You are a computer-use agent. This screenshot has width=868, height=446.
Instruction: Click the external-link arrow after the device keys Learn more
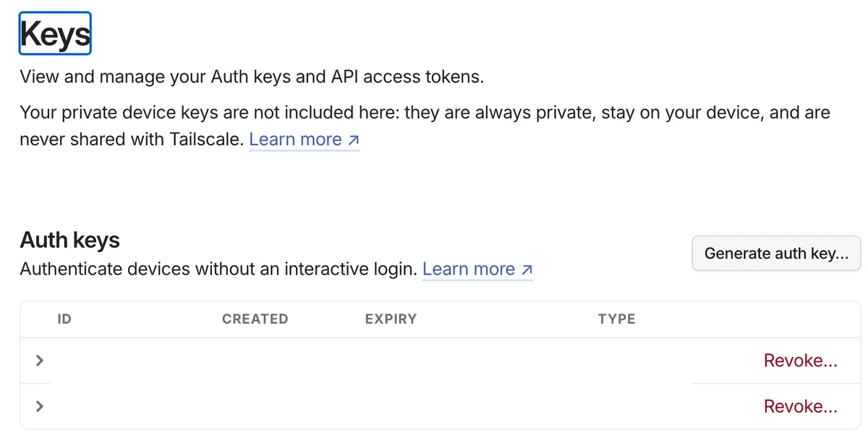[353, 140]
